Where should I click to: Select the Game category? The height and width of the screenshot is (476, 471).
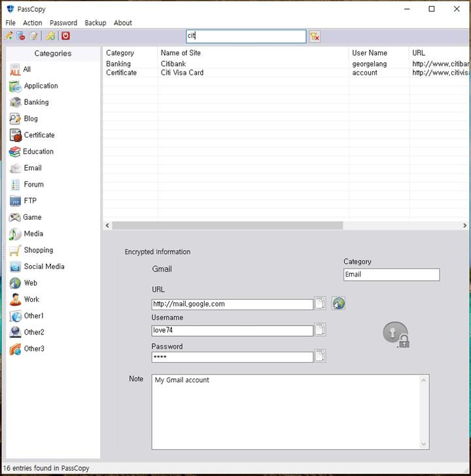point(25,217)
